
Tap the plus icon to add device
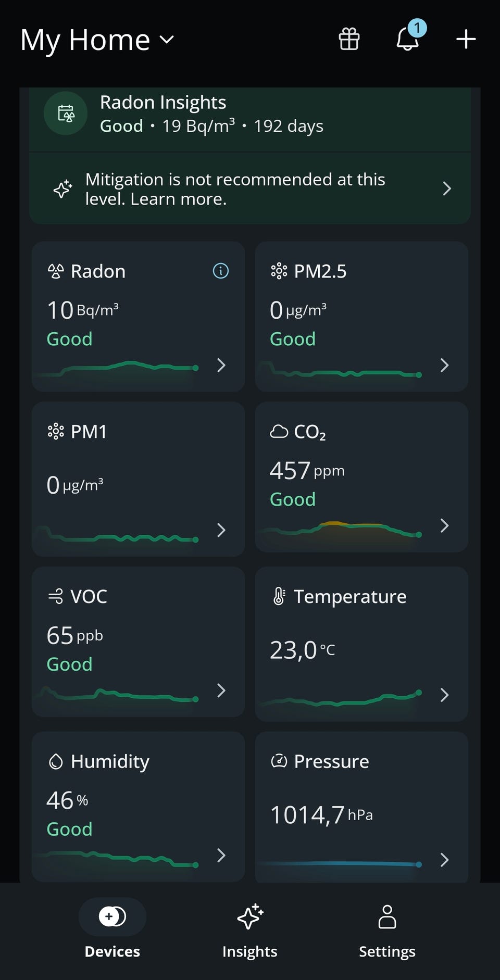466,39
